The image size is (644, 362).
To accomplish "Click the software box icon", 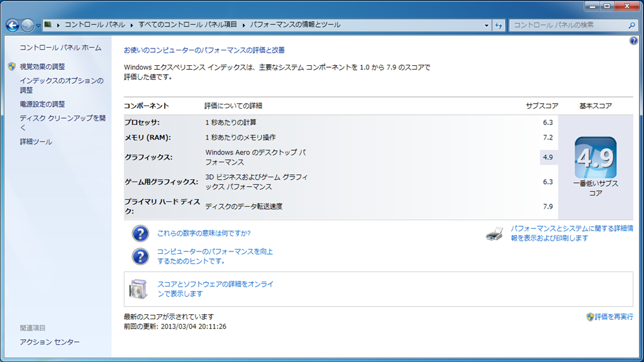I will [138, 288].
